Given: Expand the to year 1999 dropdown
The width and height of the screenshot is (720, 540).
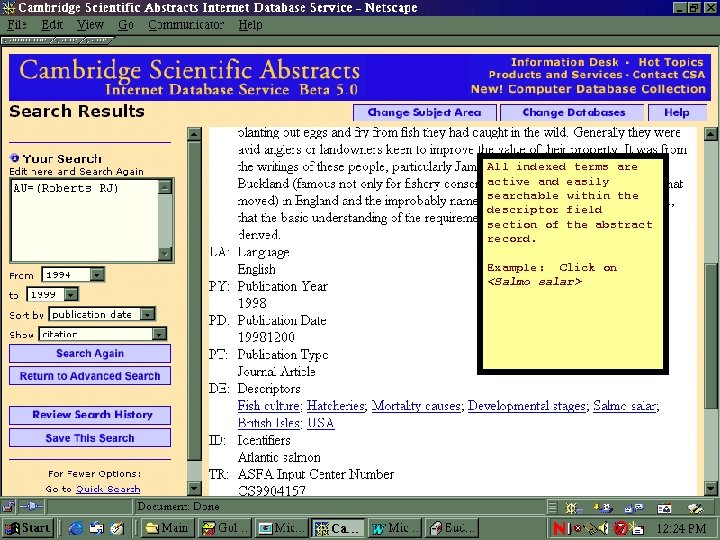Looking at the screenshot, I should point(71,294).
